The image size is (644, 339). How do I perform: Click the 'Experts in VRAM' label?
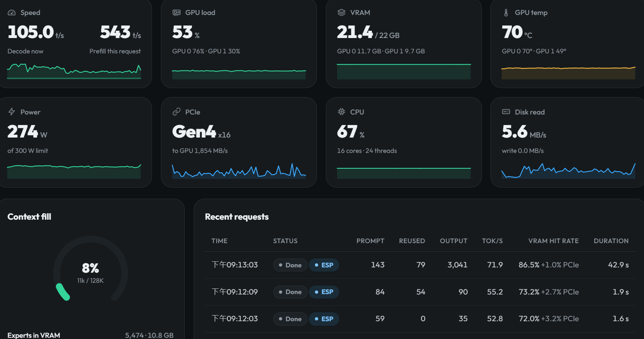(34, 335)
